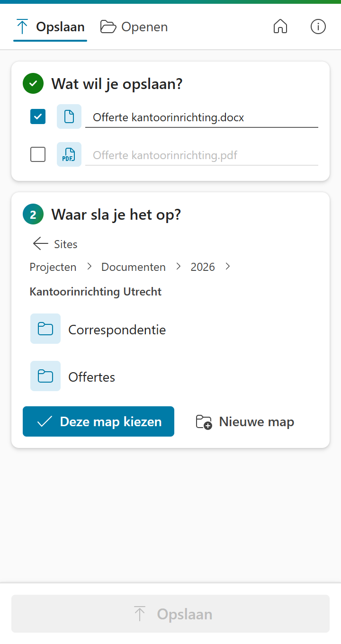Click chevron after 2026 breadcrumb

228,267
